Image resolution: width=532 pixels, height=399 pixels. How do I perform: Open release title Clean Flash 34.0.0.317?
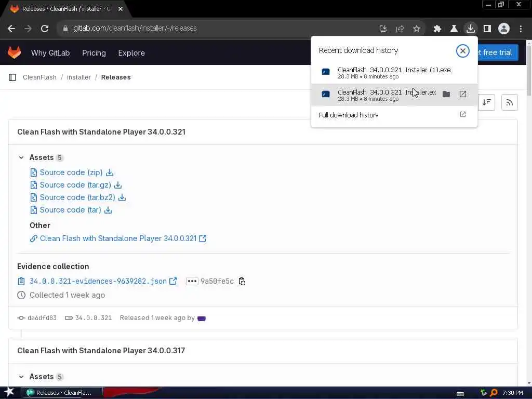click(101, 351)
